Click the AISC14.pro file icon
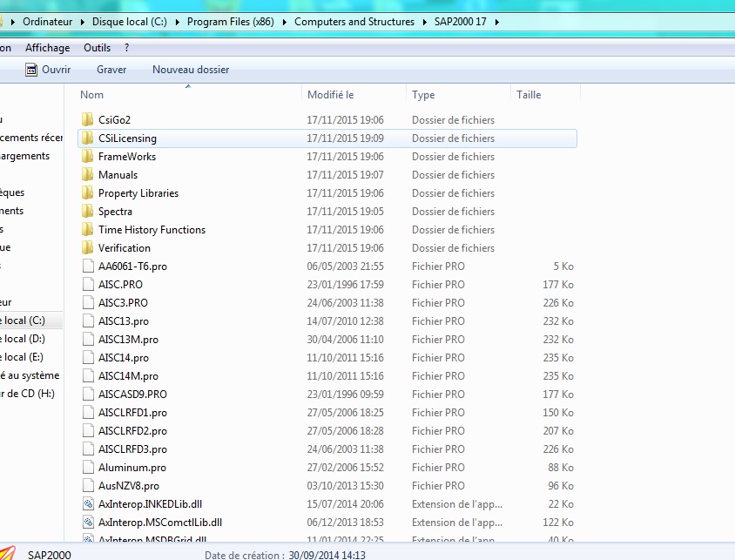The height and width of the screenshot is (560, 735). (88, 357)
